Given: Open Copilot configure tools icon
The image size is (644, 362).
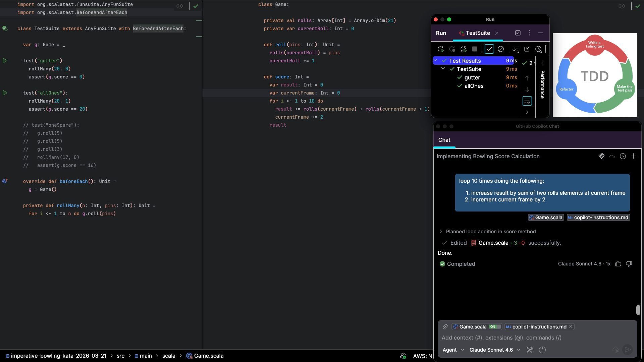Looking at the screenshot, I should 530,350.
